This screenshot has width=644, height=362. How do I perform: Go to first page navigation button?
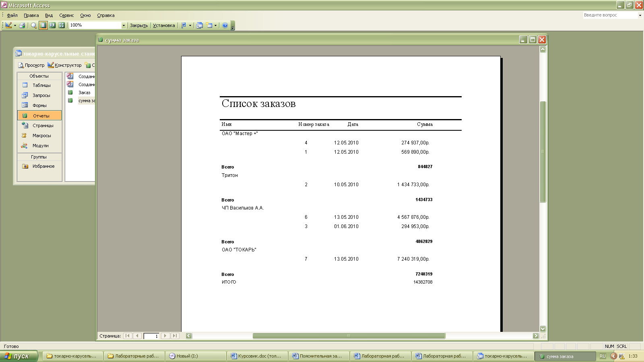pyautogui.click(x=128, y=336)
